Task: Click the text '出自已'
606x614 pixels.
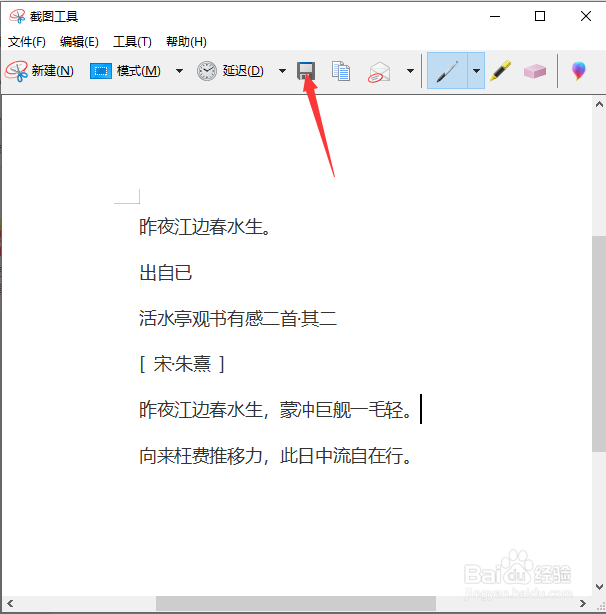Action: coord(166,273)
